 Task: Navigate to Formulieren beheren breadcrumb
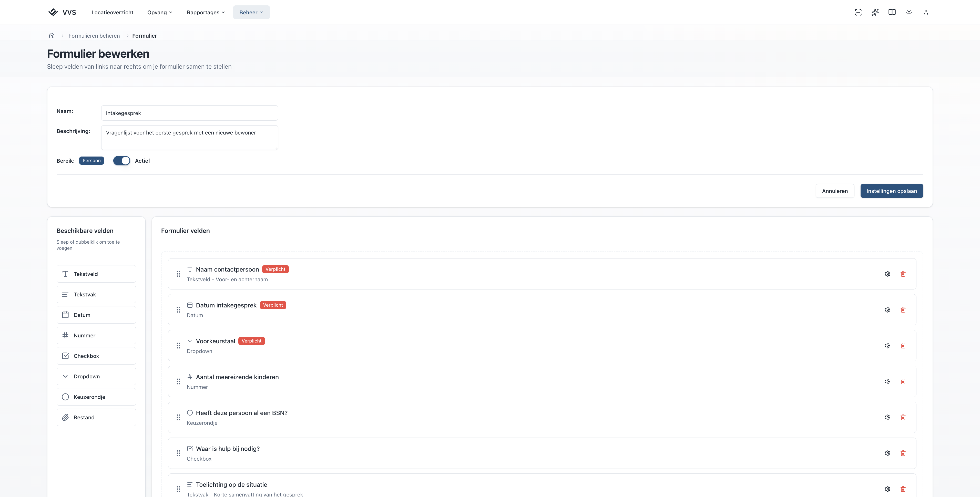tap(94, 36)
